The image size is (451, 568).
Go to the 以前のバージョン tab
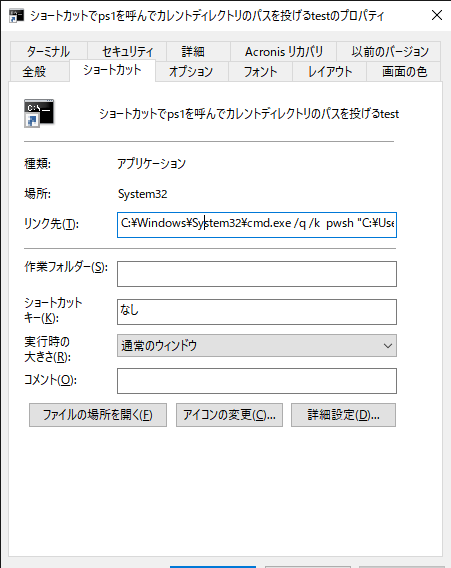point(389,51)
